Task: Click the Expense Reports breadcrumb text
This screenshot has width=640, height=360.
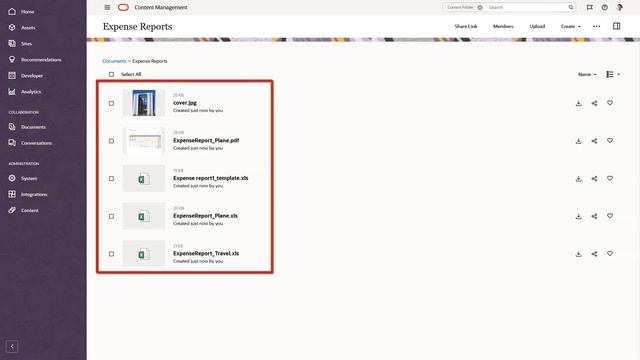Action: [150, 61]
